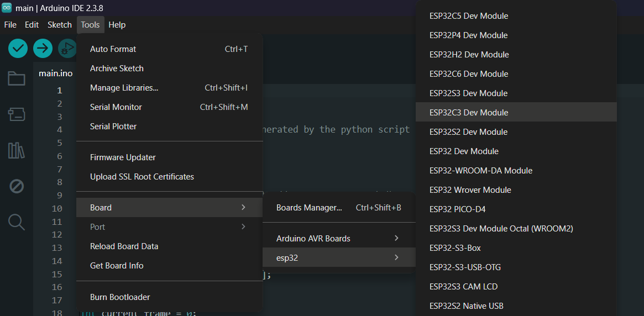644x316 pixels.
Task: Open the Boards Manager sidebar icon
Action: (17, 114)
